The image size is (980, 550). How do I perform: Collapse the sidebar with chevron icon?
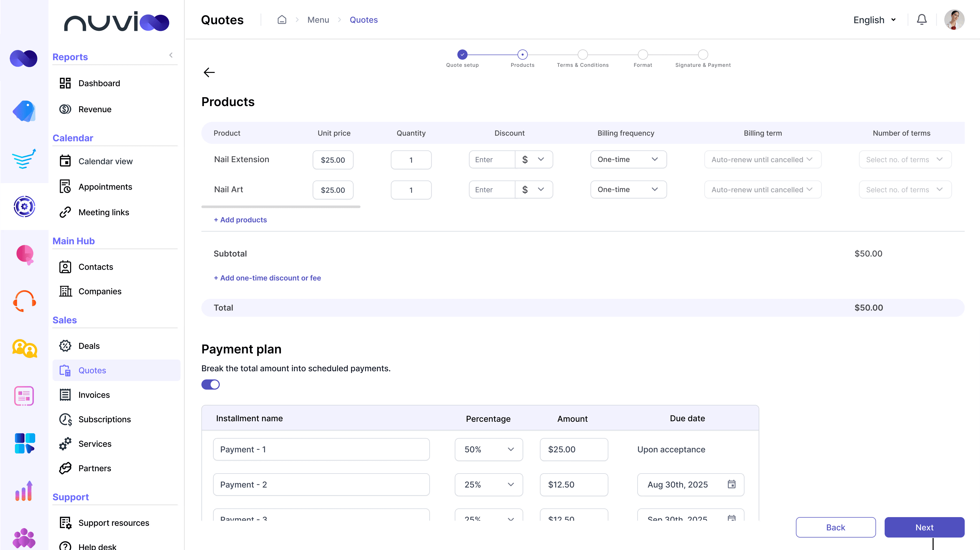click(171, 55)
